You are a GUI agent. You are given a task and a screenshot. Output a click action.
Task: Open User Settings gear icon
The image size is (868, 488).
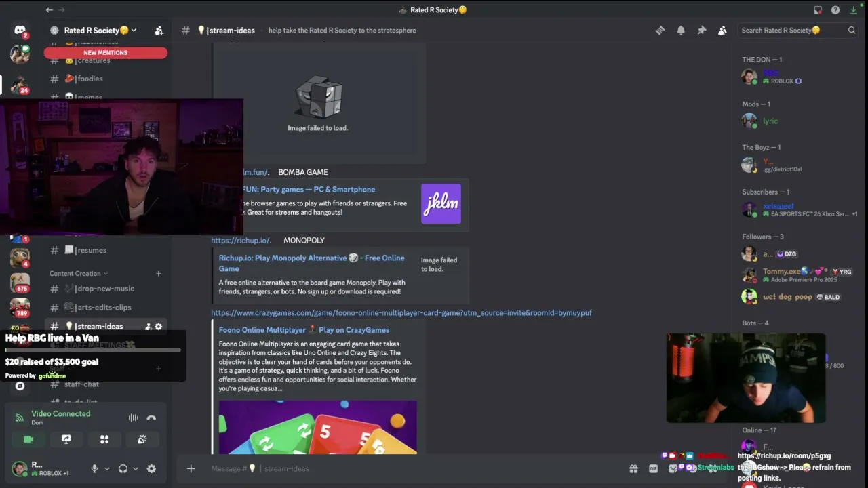click(x=151, y=468)
